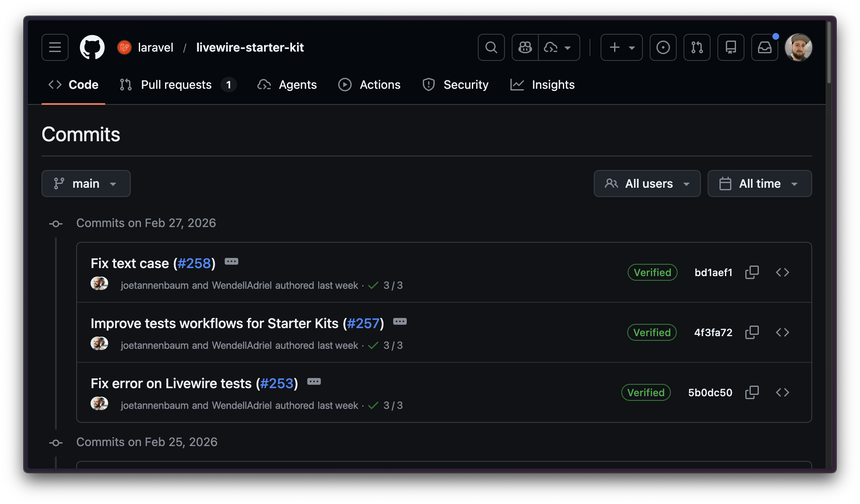
Task: Show checks status 3/3 for 5b0dc50
Action: tap(386, 405)
